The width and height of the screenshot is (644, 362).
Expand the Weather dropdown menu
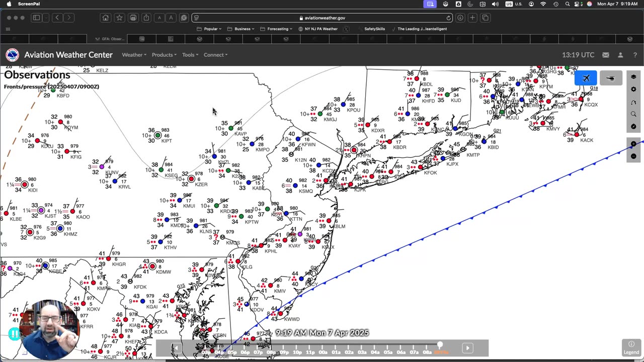(x=134, y=55)
